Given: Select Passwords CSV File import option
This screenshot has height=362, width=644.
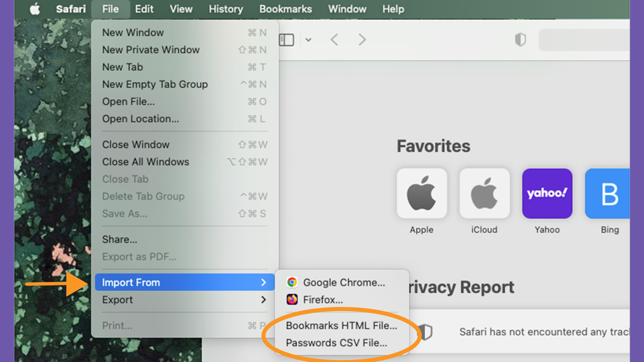Looking at the screenshot, I should point(336,343).
